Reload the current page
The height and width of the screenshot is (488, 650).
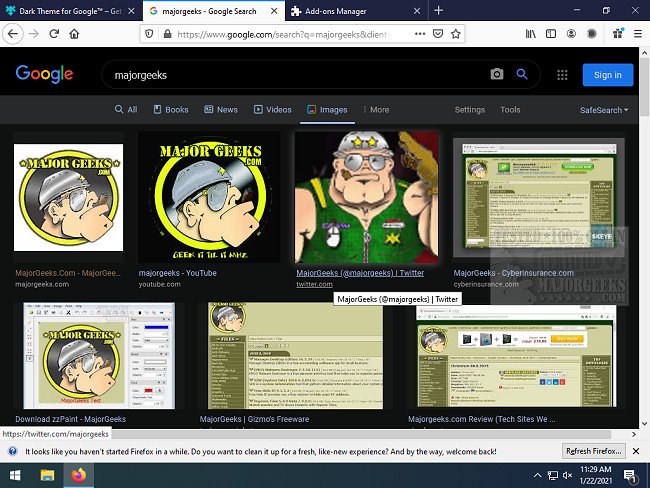click(54, 34)
